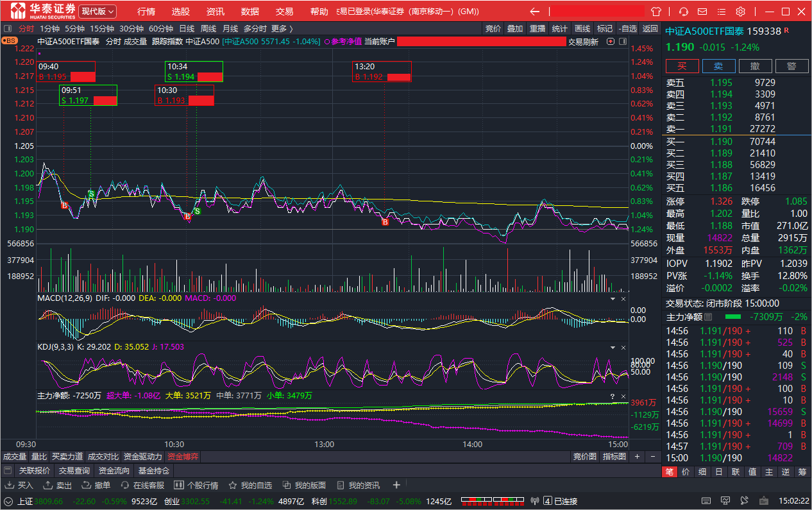Screen dimensions: 812x510
Task: Click the question mark on 主力净额 panel
Action: (613, 396)
